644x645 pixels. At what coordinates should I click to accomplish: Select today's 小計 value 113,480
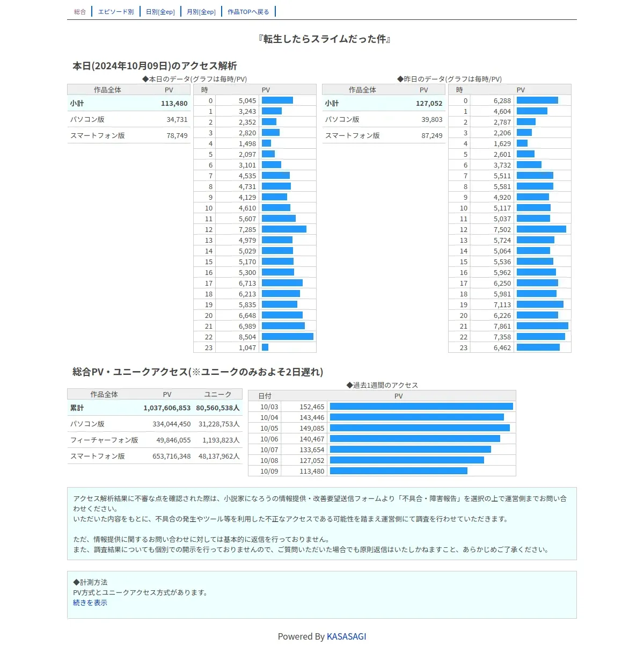[x=174, y=104]
